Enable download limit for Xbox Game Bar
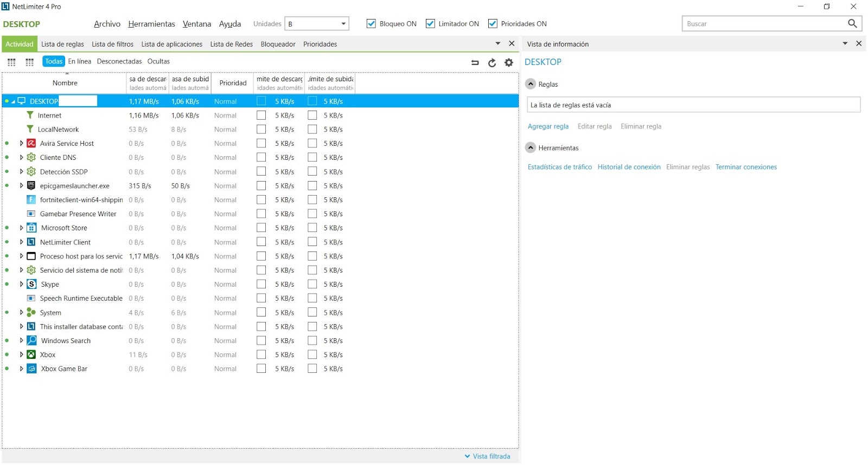This screenshot has width=868, height=465. point(261,369)
